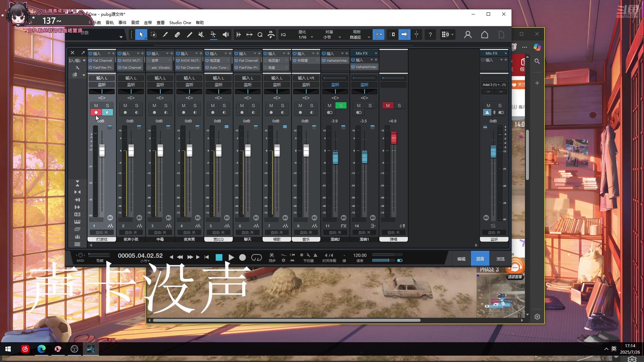644x362 pixels.
Task: Click channel 1 volume fader
Action: click(102, 150)
